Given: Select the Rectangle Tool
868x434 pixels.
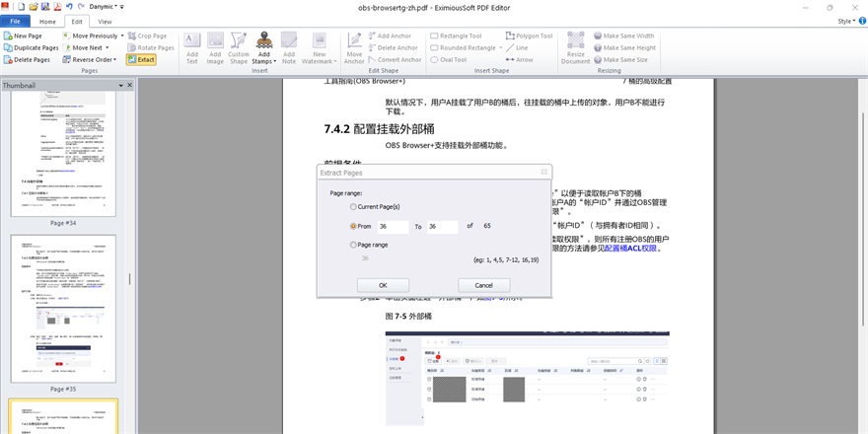Looking at the screenshot, I should click(456, 36).
